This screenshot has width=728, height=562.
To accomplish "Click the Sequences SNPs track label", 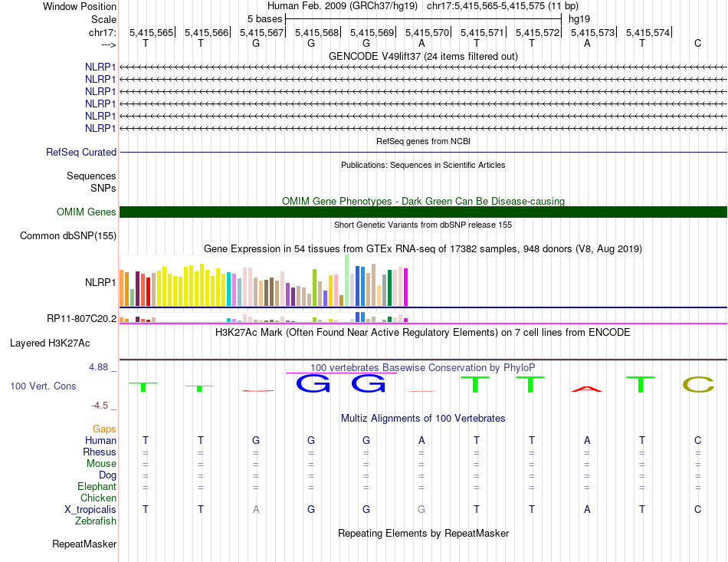I will (91, 182).
